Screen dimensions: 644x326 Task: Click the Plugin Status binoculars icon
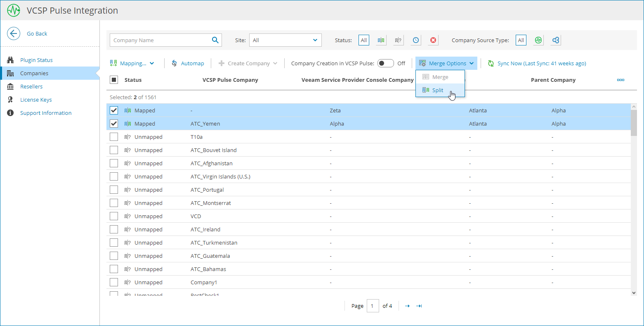pyautogui.click(x=11, y=60)
